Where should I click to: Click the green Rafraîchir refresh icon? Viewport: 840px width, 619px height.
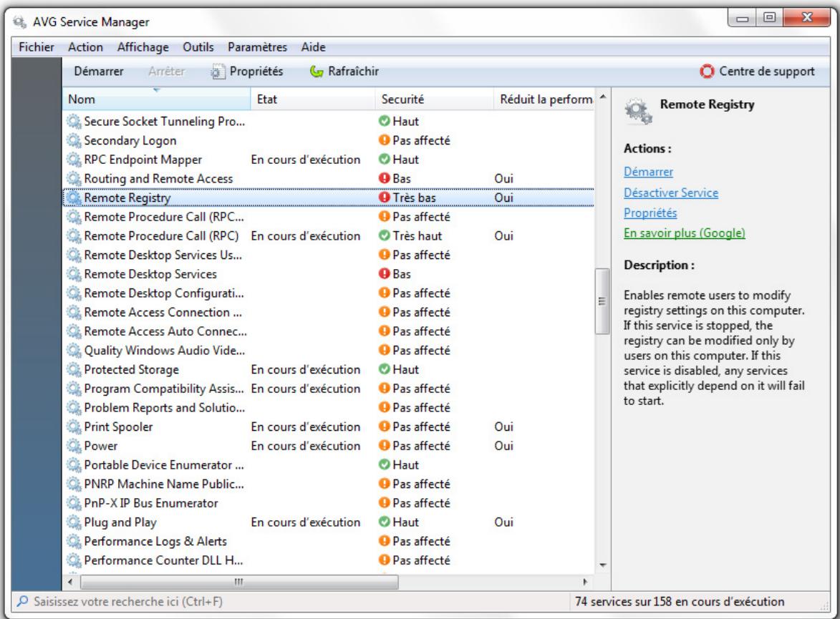pyautogui.click(x=317, y=72)
